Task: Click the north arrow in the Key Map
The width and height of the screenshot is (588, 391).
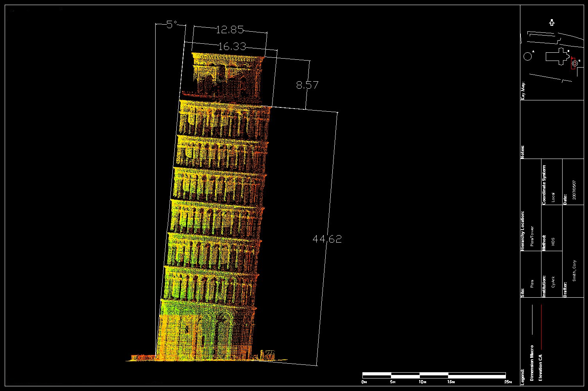Action: tap(552, 22)
